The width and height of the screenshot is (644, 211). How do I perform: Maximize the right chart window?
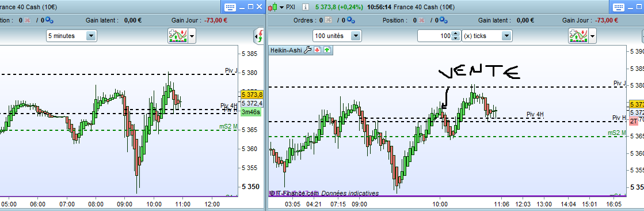[639, 7]
